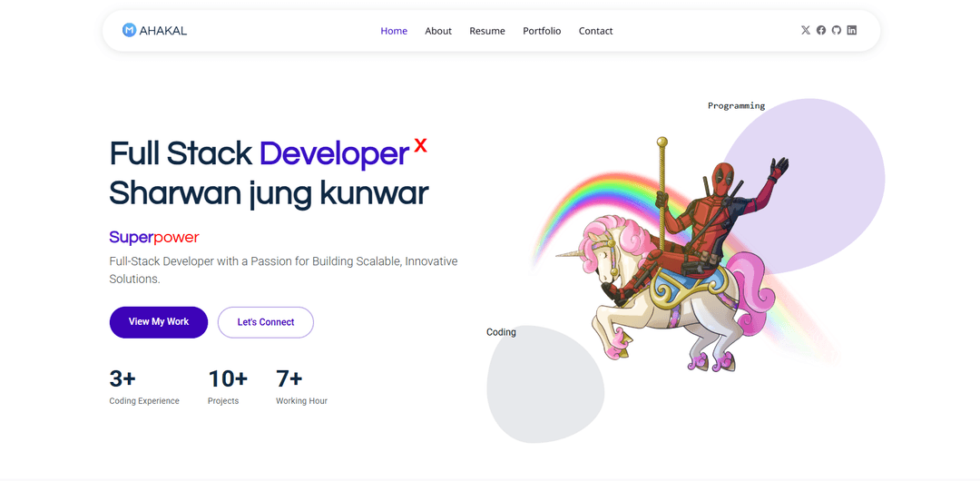This screenshot has width=980, height=481.
Task: Open the LinkedIn social icon
Action: tap(852, 30)
